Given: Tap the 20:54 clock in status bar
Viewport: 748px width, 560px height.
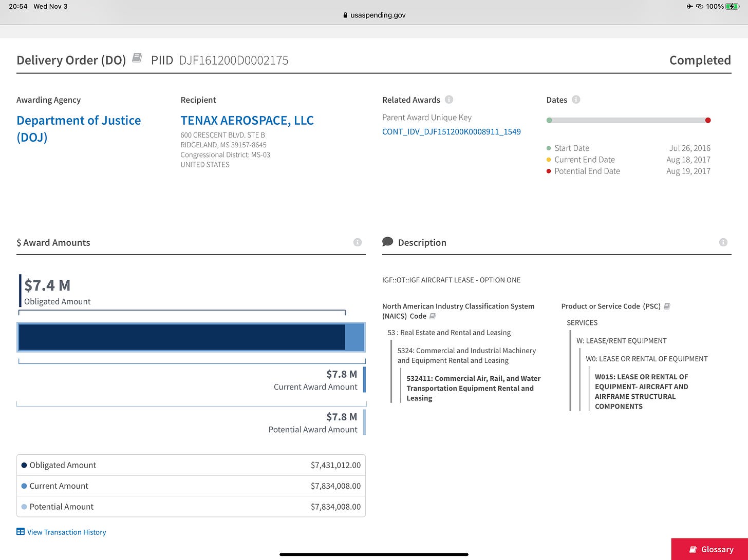Looking at the screenshot, I should (x=18, y=6).
